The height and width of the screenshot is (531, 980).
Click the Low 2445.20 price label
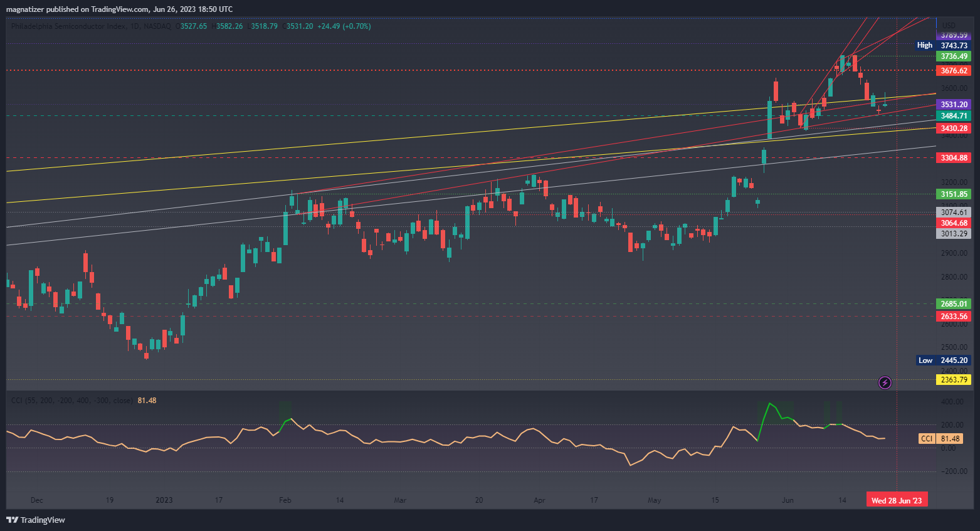944,360
